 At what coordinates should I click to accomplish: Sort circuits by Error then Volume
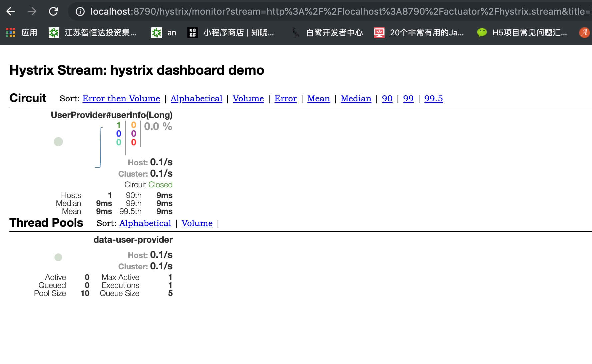pos(121,99)
